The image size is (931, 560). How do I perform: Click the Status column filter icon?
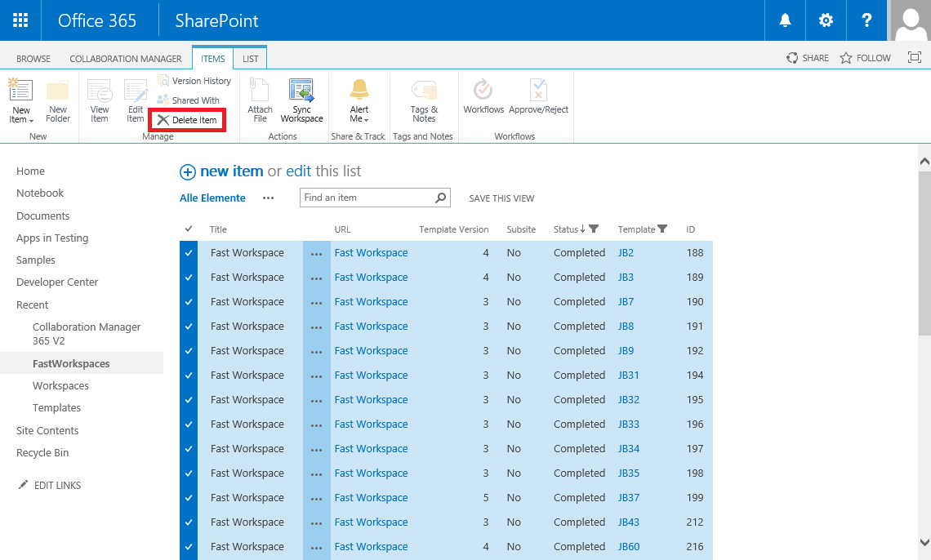pyautogui.click(x=594, y=229)
